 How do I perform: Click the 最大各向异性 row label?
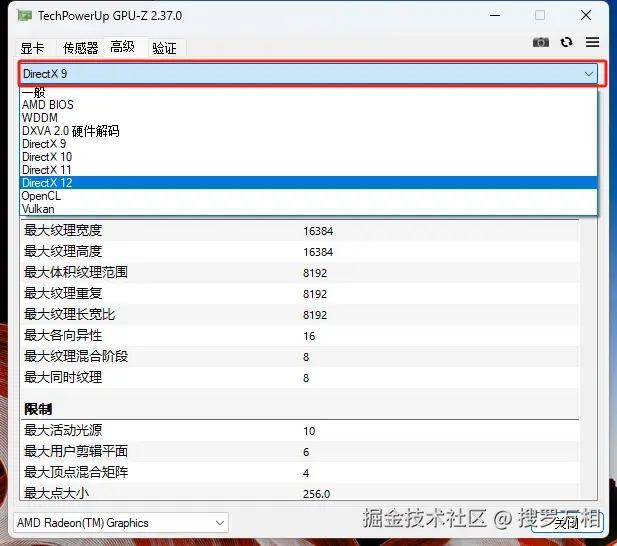63,336
